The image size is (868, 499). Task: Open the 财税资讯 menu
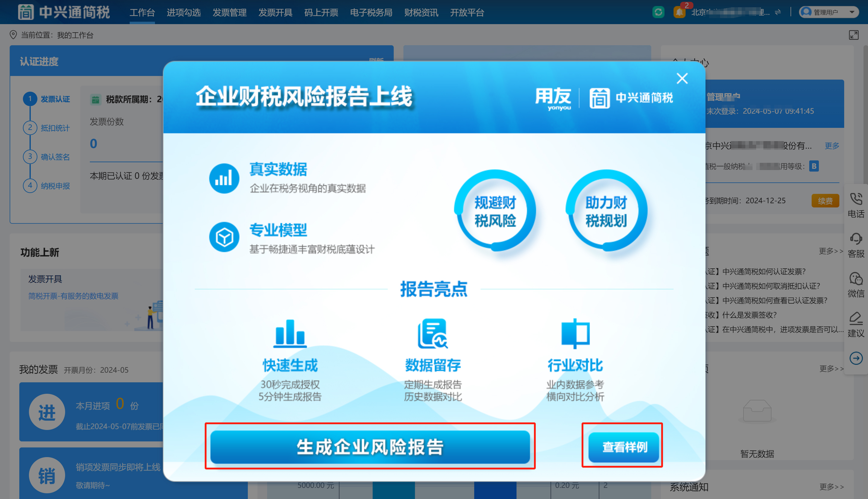pos(421,13)
